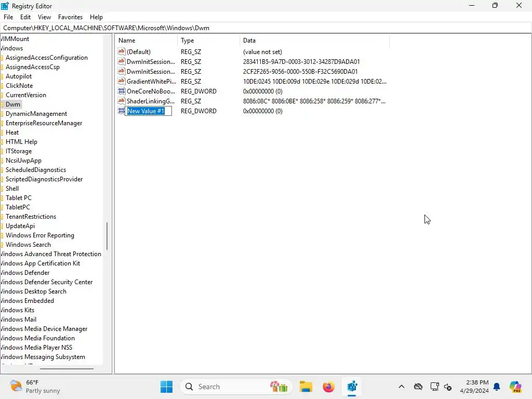Open Copilot preview from the taskbar
Image resolution: width=532 pixels, height=399 pixels.
[515, 387]
